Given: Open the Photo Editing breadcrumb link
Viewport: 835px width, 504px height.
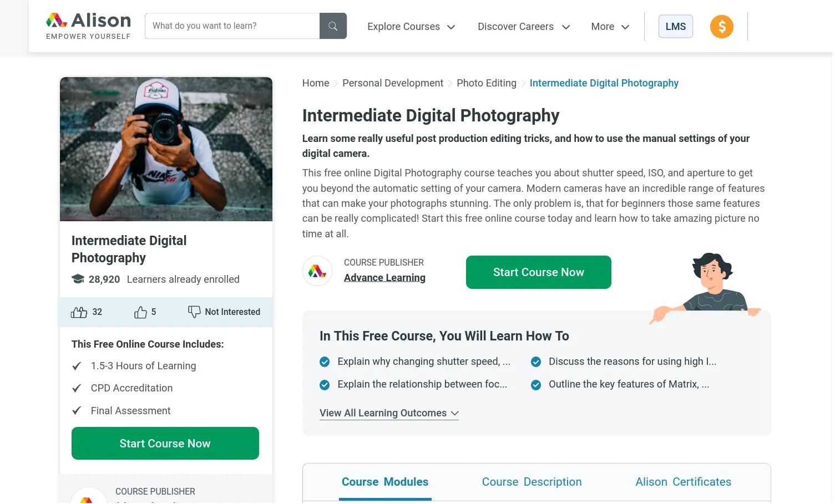Looking at the screenshot, I should tap(486, 83).
